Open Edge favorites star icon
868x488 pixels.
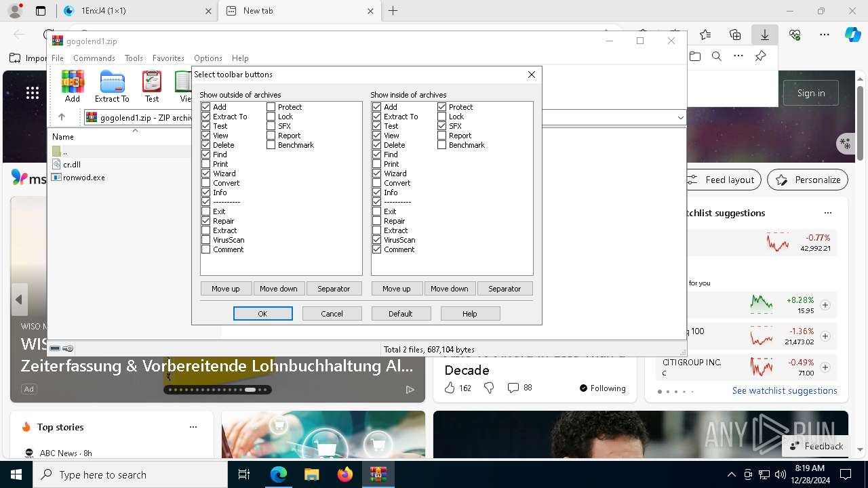(x=705, y=35)
